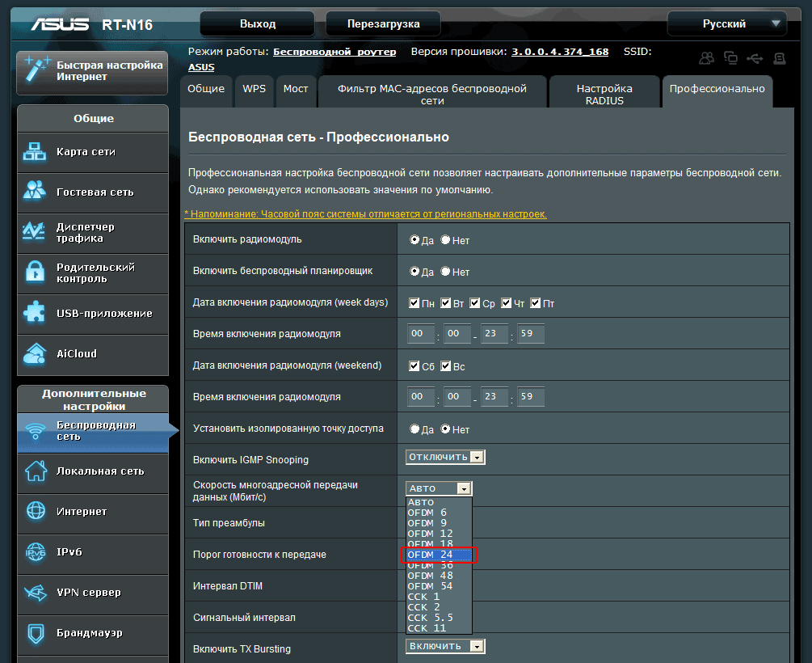Open the Русский language dropdown
This screenshot has width=812, height=663.
(726, 23)
